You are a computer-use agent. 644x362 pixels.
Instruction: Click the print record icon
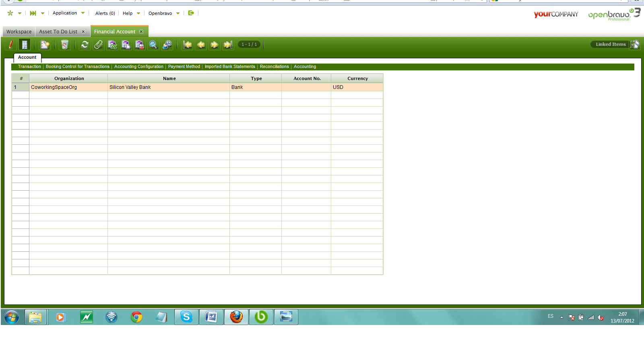(x=126, y=45)
